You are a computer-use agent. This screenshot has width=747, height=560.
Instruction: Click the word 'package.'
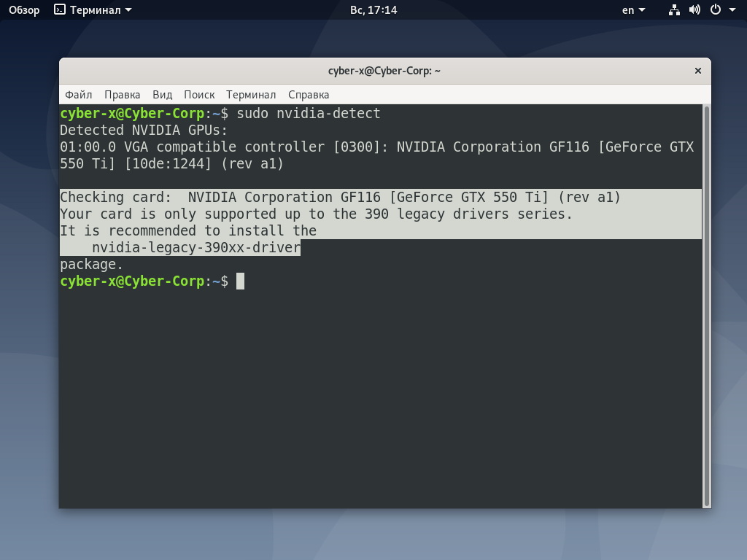pos(91,264)
